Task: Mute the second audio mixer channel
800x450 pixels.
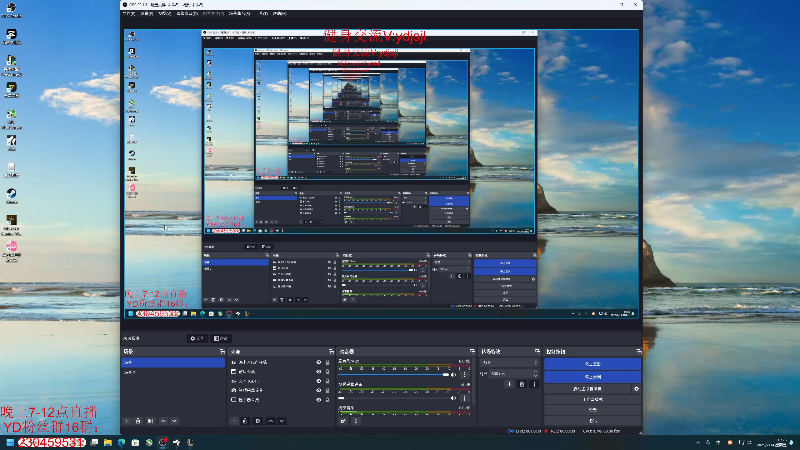Action: pyautogui.click(x=454, y=398)
